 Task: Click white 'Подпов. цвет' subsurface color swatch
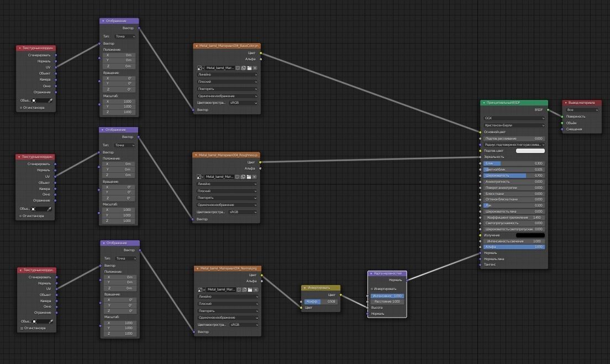530,151
